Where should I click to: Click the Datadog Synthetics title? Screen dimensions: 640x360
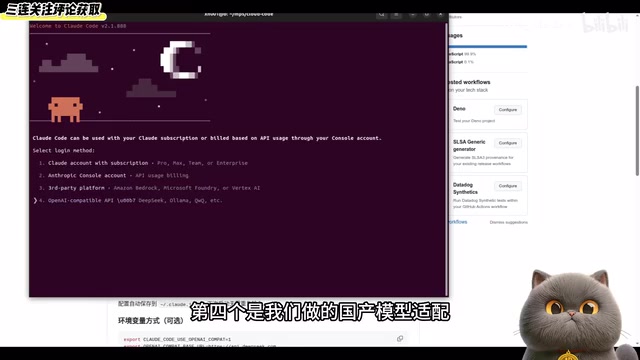point(465,188)
